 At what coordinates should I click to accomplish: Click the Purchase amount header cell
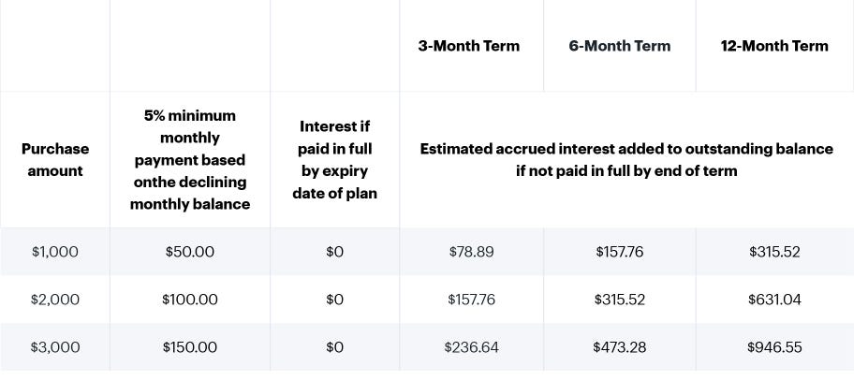[55, 159]
